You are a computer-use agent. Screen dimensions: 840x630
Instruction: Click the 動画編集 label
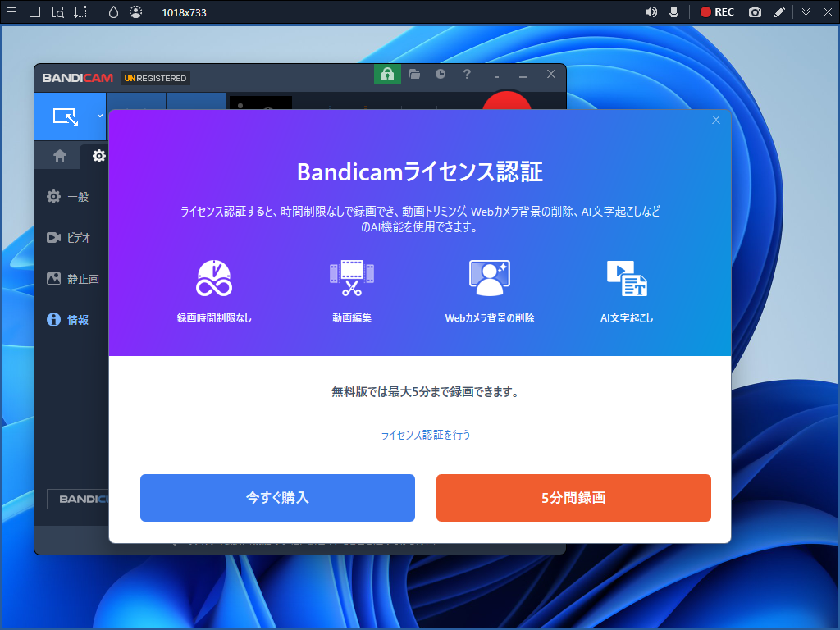[351, 318]
